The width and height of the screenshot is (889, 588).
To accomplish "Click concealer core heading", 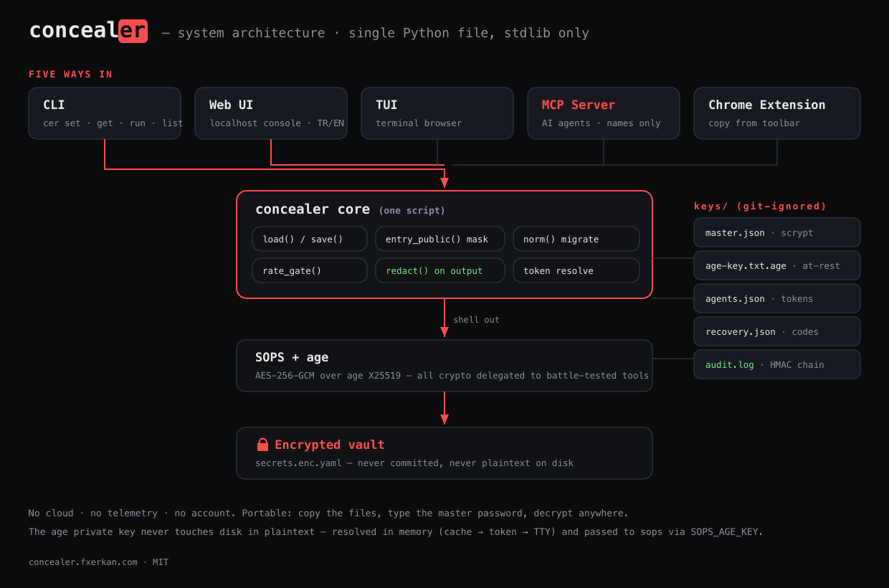I will coord(313,209).
